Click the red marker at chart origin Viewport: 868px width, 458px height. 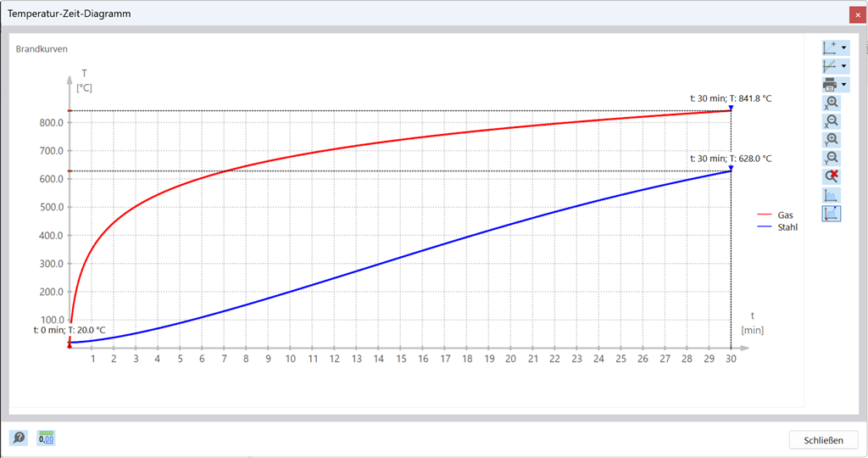(x=70, y=345)
